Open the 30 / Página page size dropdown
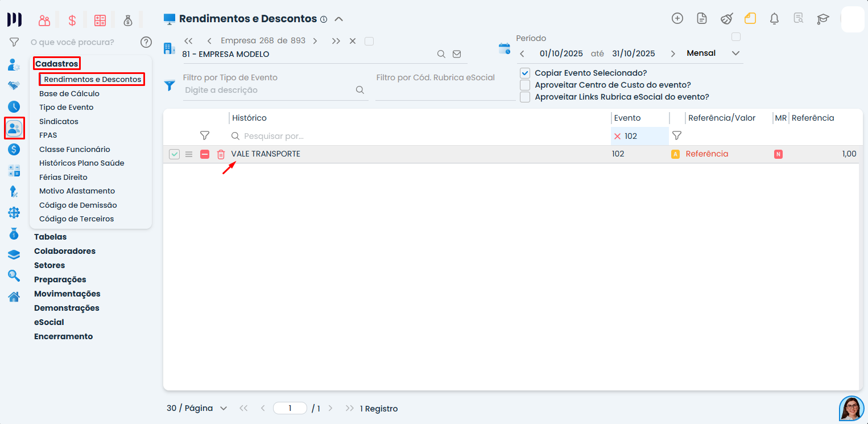868x424 pixels. 197,408
